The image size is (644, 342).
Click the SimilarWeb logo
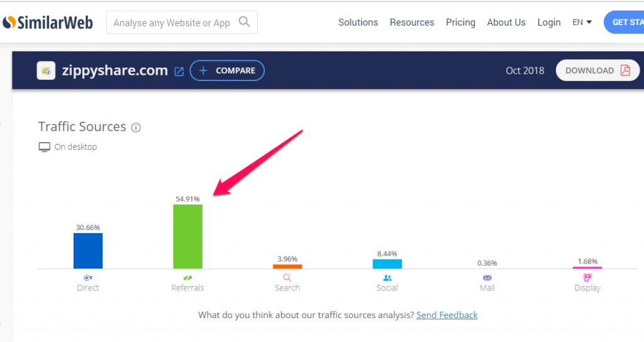48,23
